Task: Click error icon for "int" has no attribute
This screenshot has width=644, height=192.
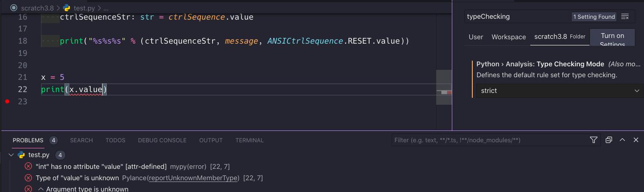Action: (x=28, y=166)
